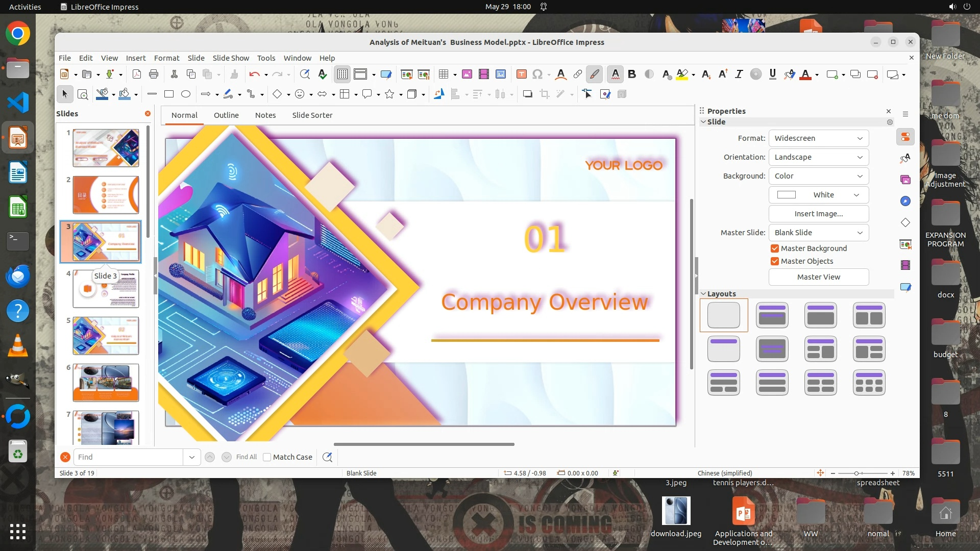
Task: Open Thunderbird from the dock
Action: tap(18, 277)
